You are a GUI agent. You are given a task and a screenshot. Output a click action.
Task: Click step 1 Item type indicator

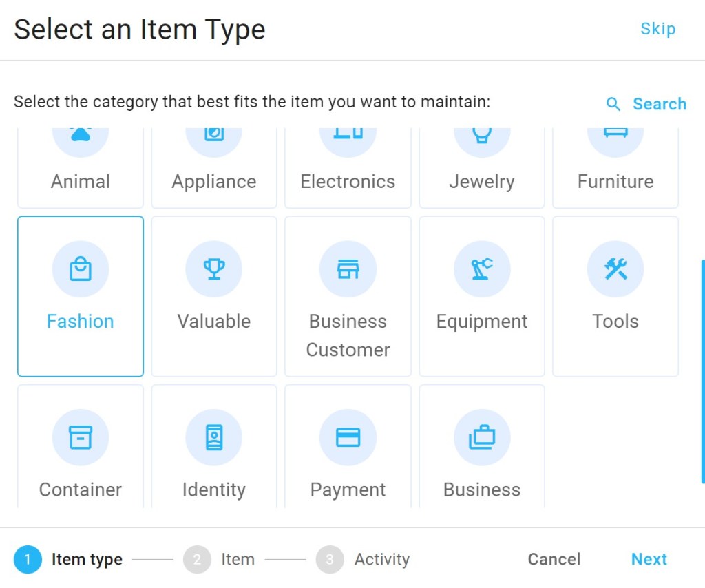(68, 559)
